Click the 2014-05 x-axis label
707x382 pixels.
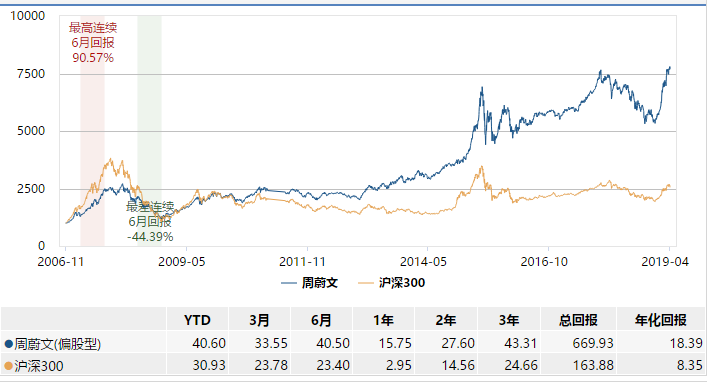[x=423, y=262]
